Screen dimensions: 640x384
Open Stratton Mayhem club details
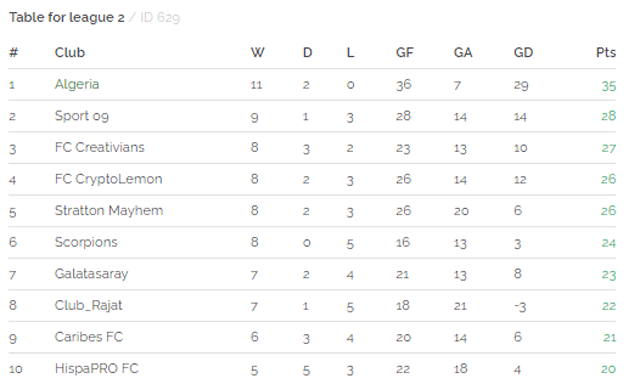point(109,211)
